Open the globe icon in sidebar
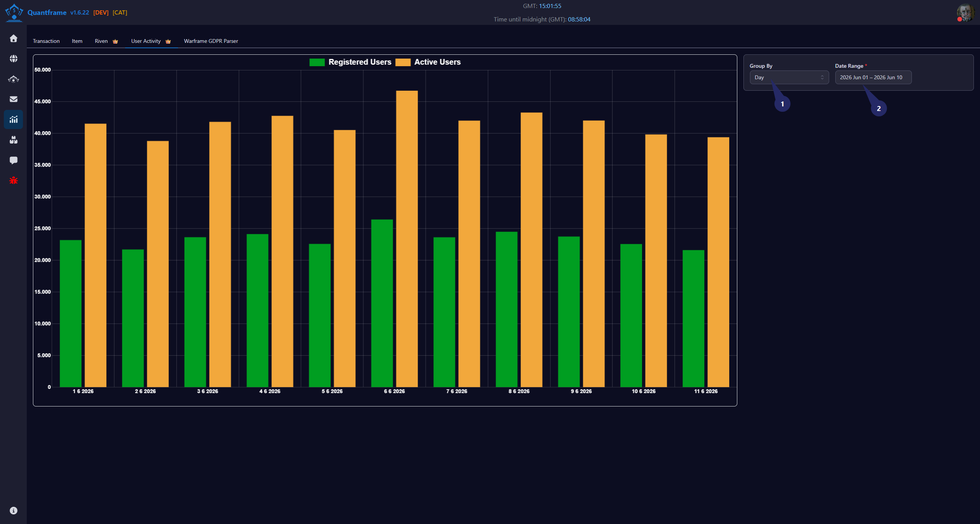 (x=13, y=59)
